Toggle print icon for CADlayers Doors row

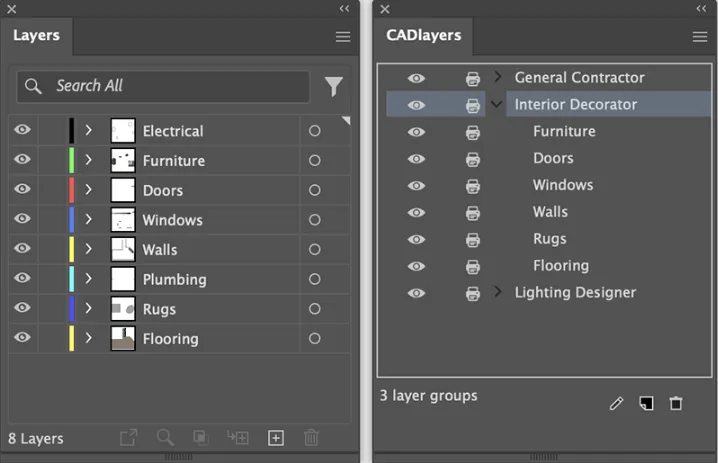click(x=473, y=159)
